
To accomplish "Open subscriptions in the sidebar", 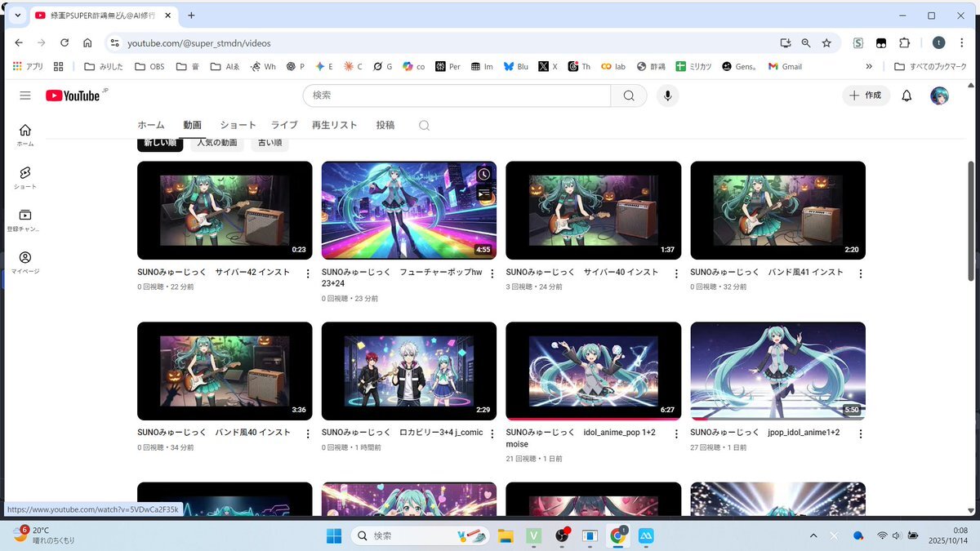I will pos(25,219).
